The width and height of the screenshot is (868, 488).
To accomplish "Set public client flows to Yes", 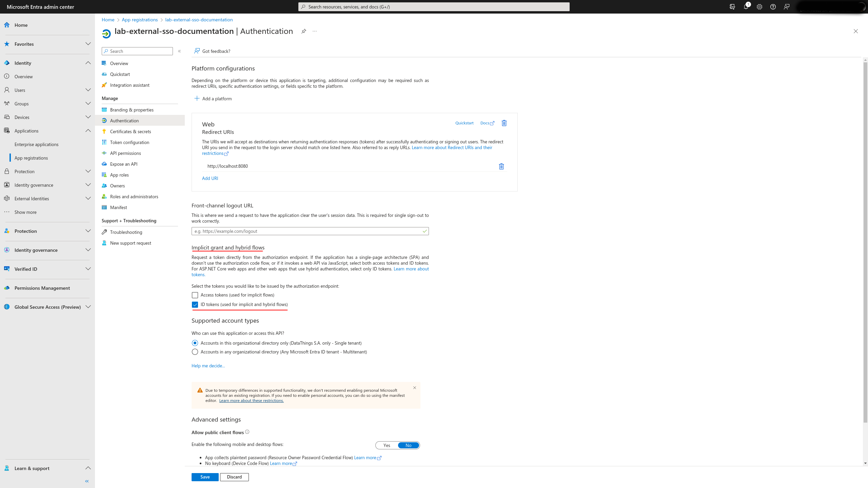I will click(387, 445).
